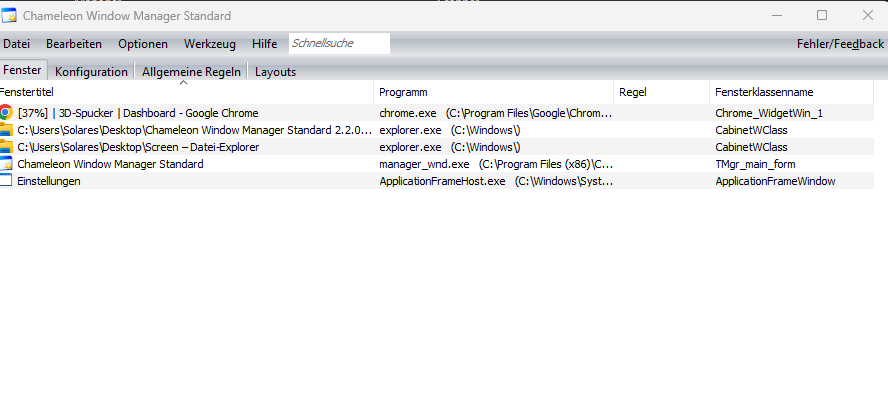Click the Fehler/Feedback link
This screenshot has height=409, width=888.
(x=840, y=44)
